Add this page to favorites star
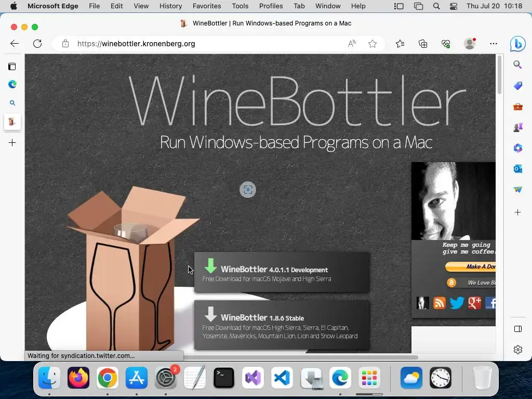Viewport: 532px width, 399px height. 373,44
